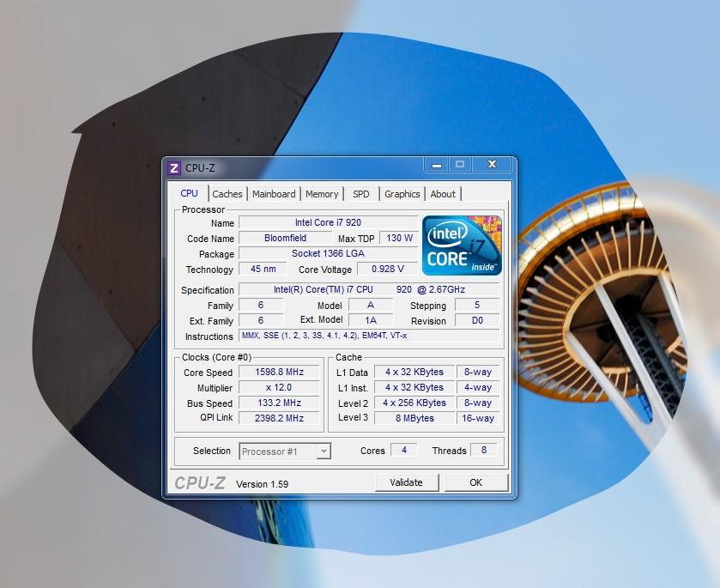Open the Caches tab

(x=227, y=194)
